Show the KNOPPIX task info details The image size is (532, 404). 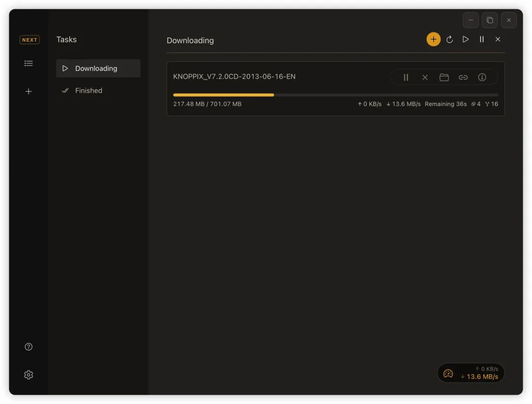[x=482, y=77]
